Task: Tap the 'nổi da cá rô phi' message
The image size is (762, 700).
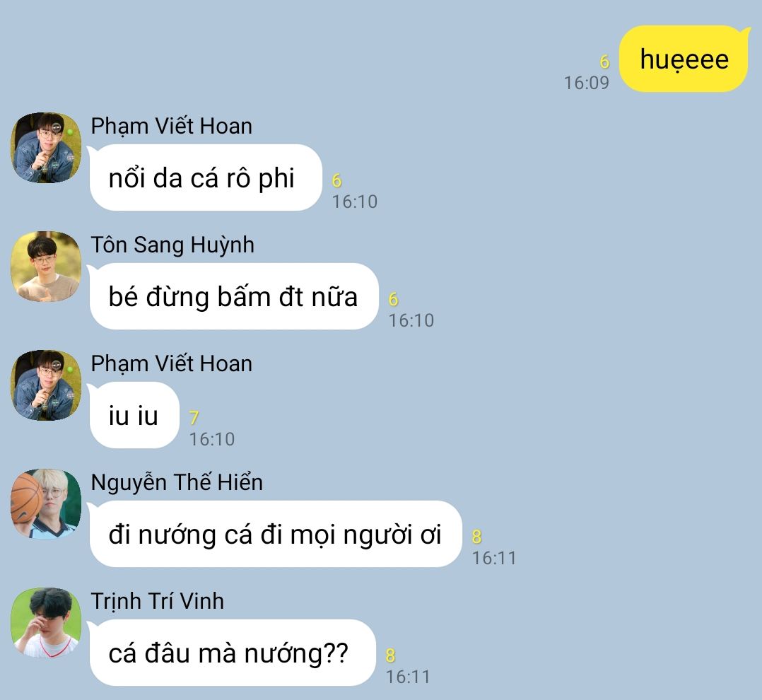Action: [x=204, y=178]
